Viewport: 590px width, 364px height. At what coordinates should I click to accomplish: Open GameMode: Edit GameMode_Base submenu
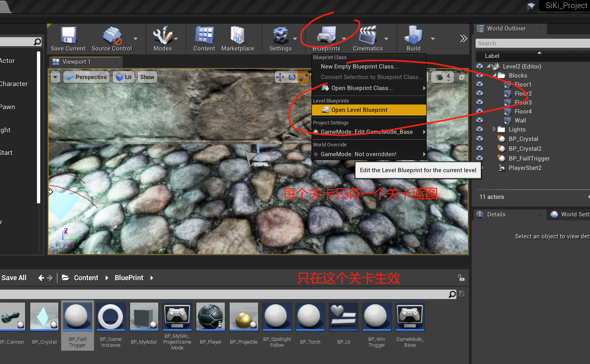pyautogui.click(x=369, y=132)
